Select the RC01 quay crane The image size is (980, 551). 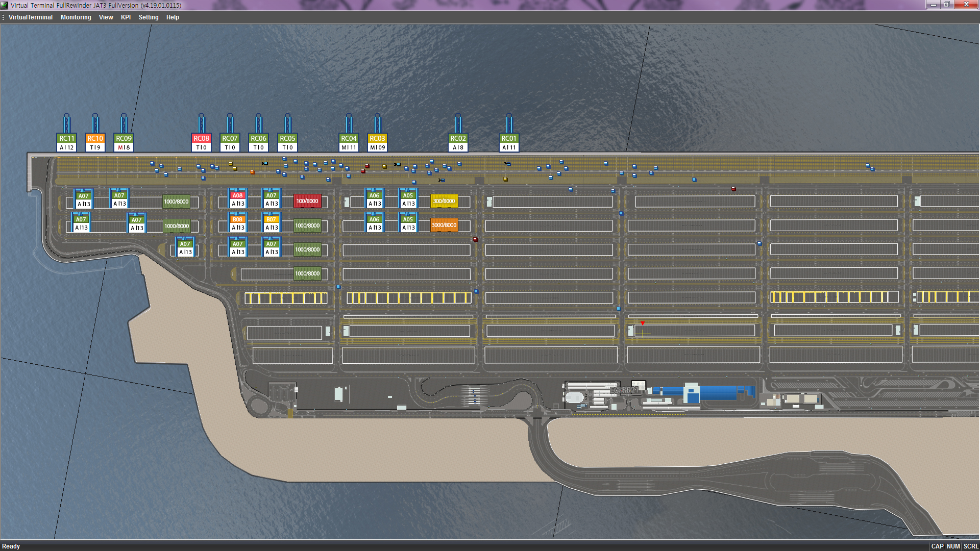tap(508, 138)
